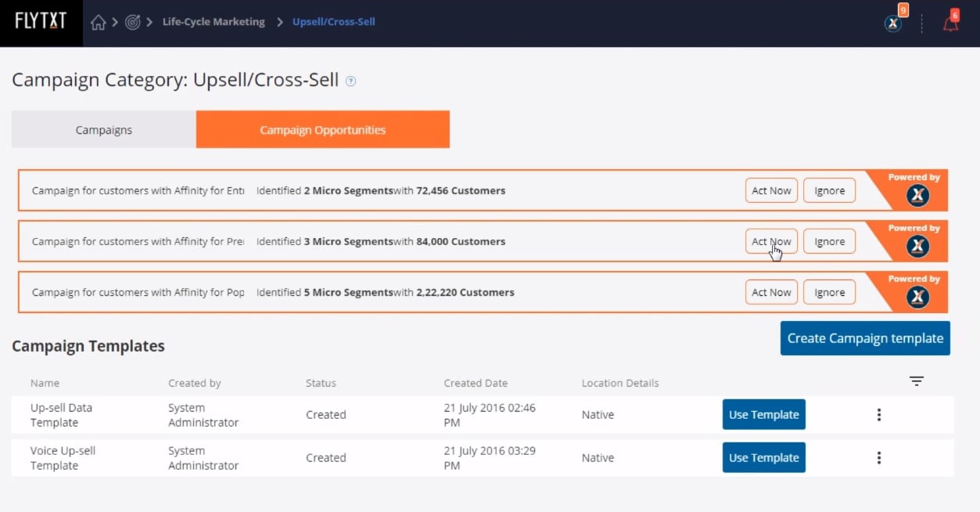Click the home icon in breadcrumb
This screenshot has width=980, height=512.
click(x=98, y=23)
